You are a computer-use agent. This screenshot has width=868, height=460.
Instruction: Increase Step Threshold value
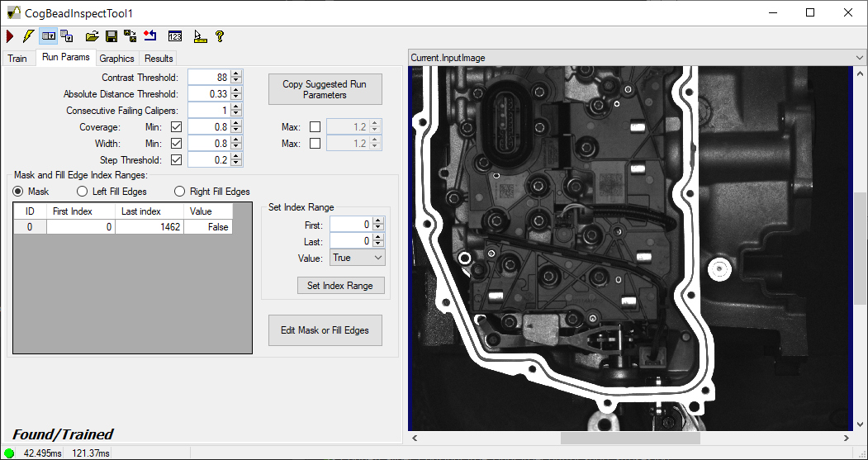point(236,157)
